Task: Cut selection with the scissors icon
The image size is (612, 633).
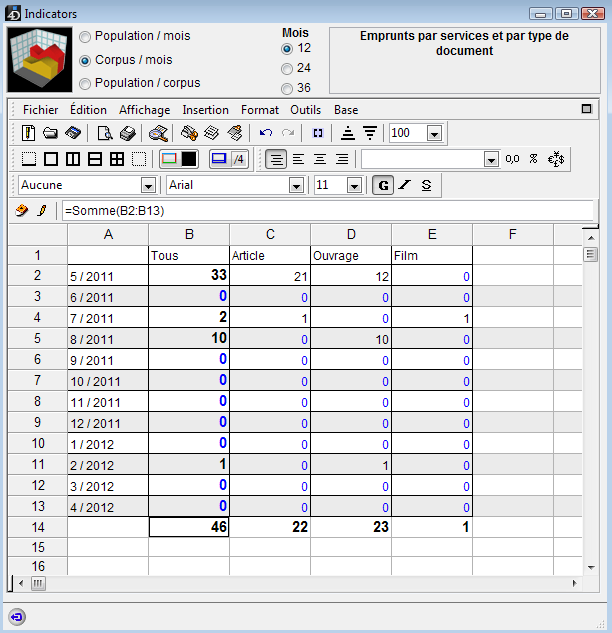Action: tap(189, 133)
